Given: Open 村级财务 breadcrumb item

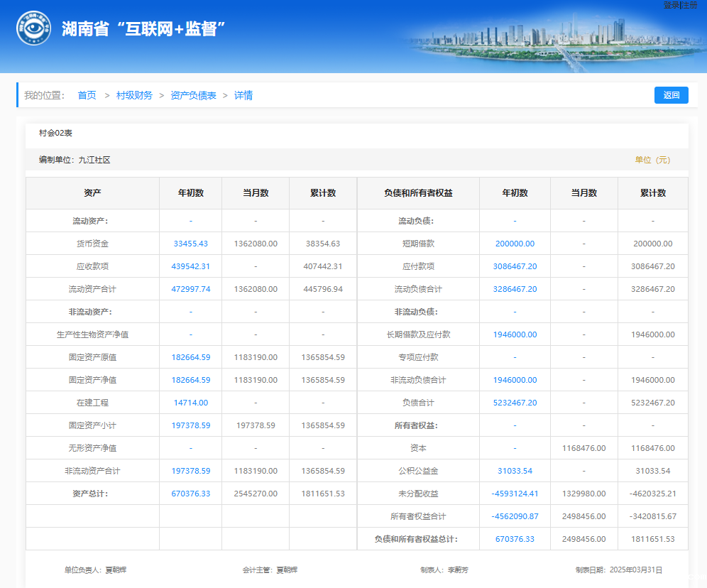Looking at the screenshot, I should tap(134, 95).
